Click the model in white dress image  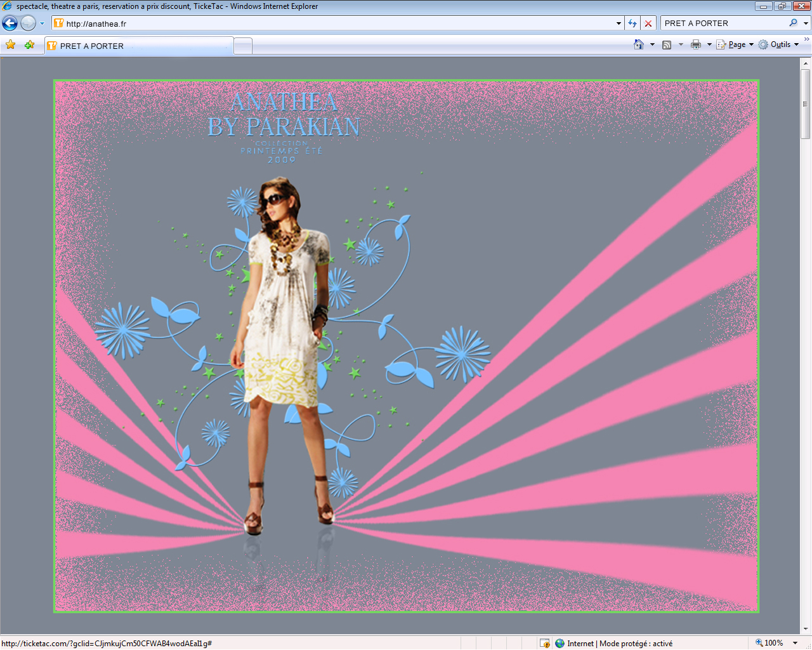284,355
